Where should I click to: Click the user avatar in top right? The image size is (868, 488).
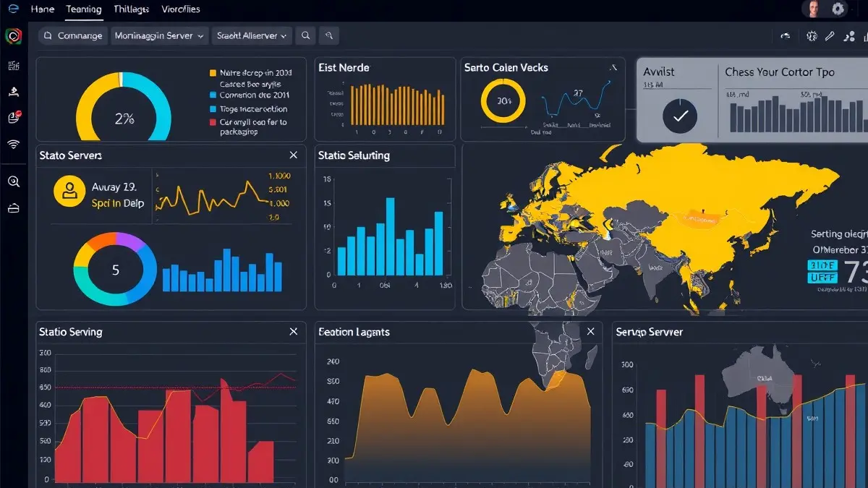click(x=813, y=9)
